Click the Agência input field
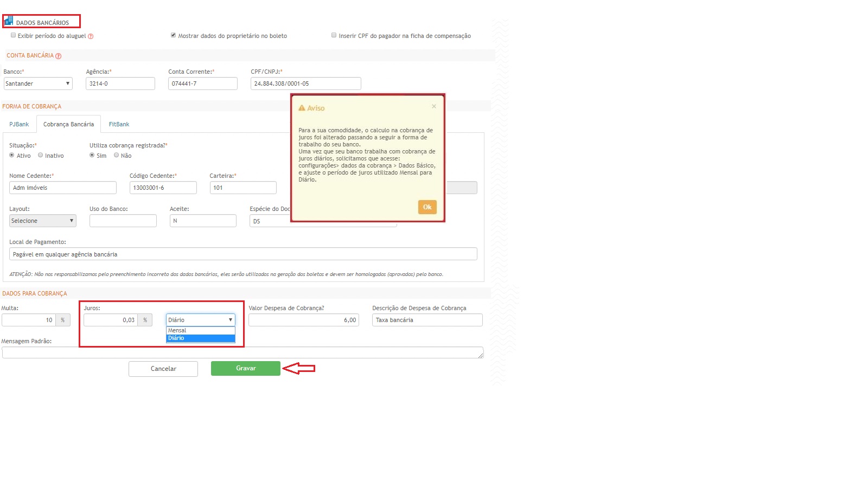868x488 pixels. [x=120, y=84]
